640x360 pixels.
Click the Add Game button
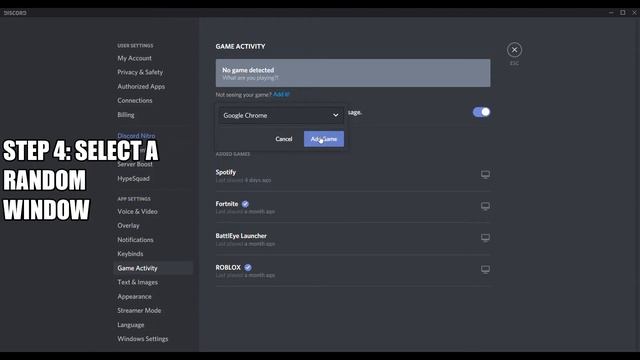point(324,139)
